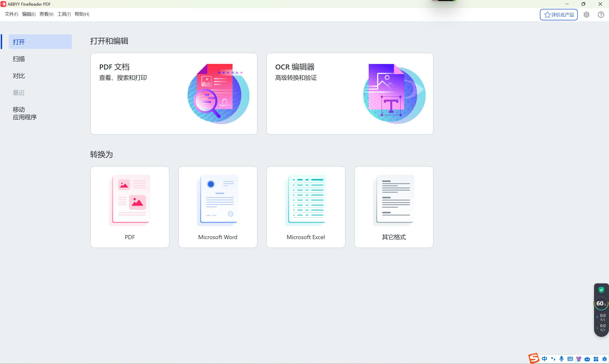Click the teal Microsoft Excel sheet icon
Viewport: 609px width, 364px height.
pyautogui.click(x=306, y=200)
